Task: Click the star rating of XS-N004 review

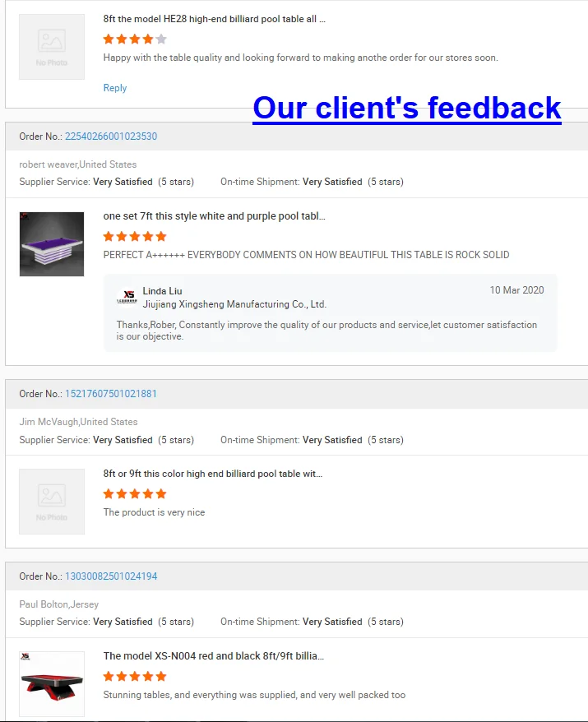Action: [x=135, y=677]
